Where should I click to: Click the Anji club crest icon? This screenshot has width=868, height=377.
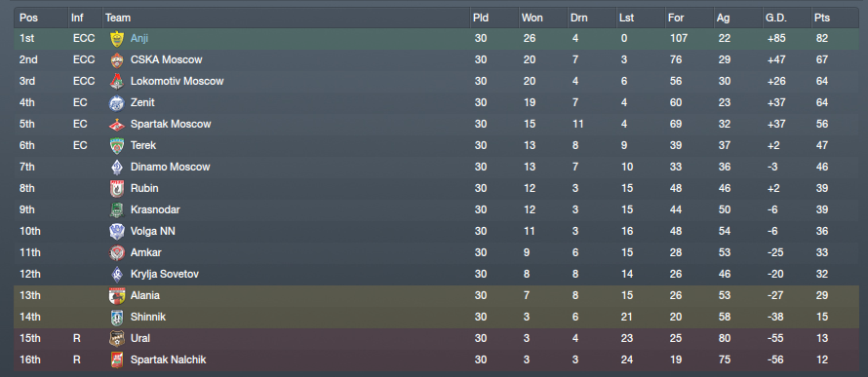coord(117,39)
